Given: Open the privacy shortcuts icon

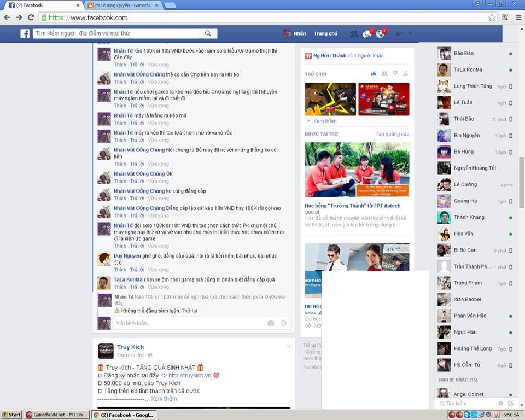Looking at the screenshot, I should pyautogui.click(x=399, y=34).
